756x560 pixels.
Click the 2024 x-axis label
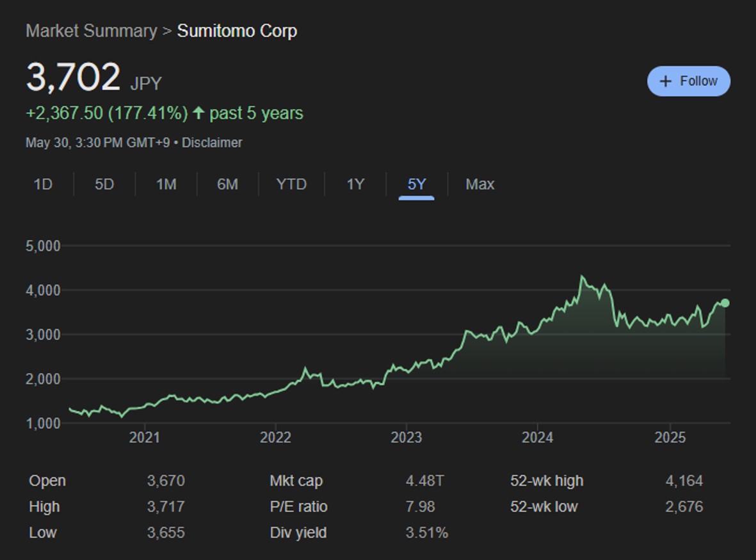tap(537, 437)
